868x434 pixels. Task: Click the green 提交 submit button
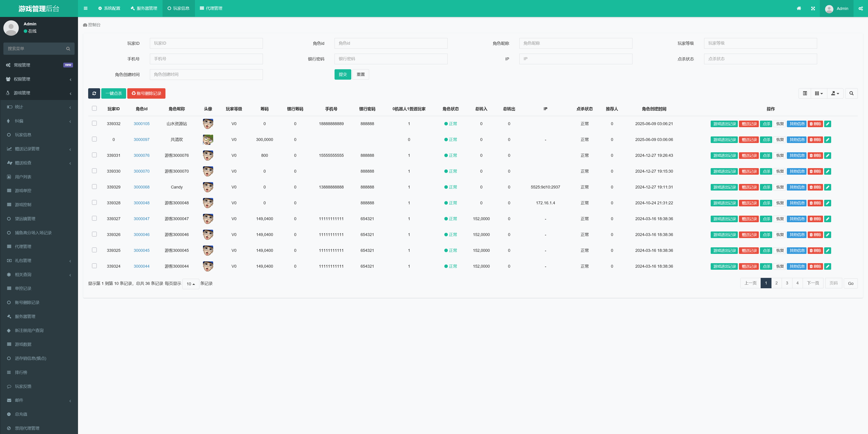coord(343,74)
